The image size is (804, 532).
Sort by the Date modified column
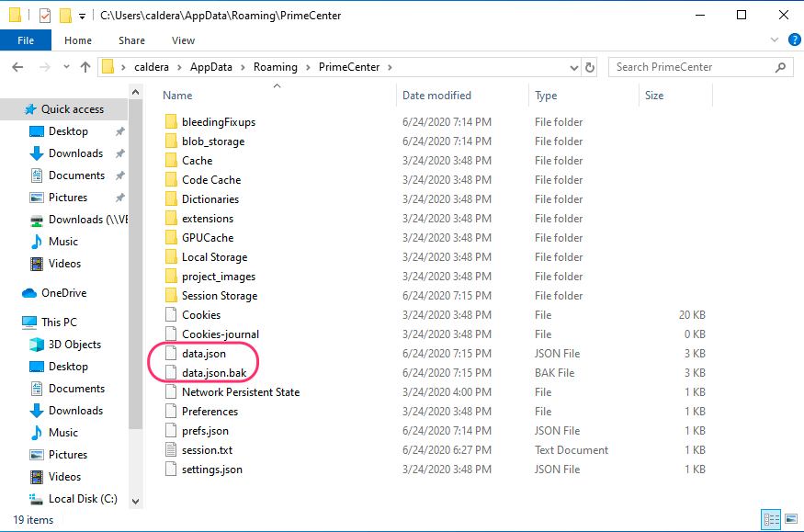click(x=436, y=96)
